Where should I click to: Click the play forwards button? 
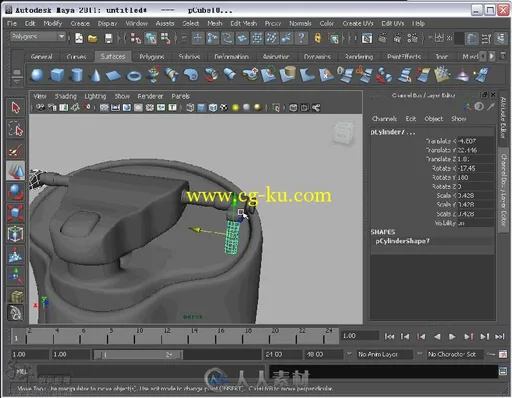click(x=452, y=336)
